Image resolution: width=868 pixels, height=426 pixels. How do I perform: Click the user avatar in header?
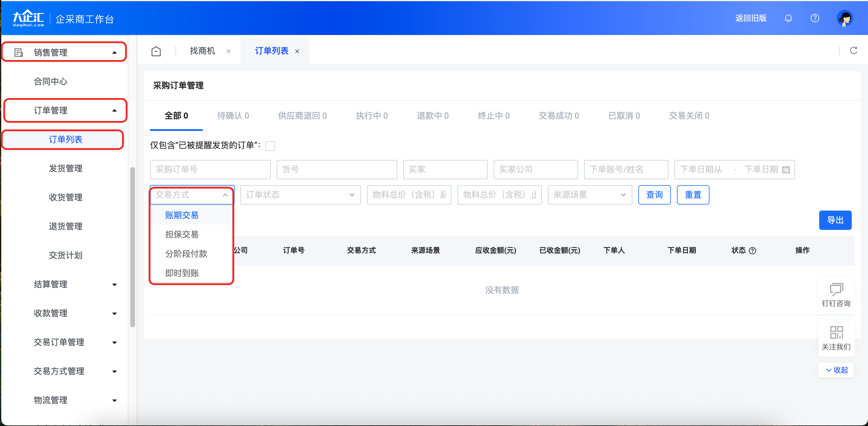point(844,18)
